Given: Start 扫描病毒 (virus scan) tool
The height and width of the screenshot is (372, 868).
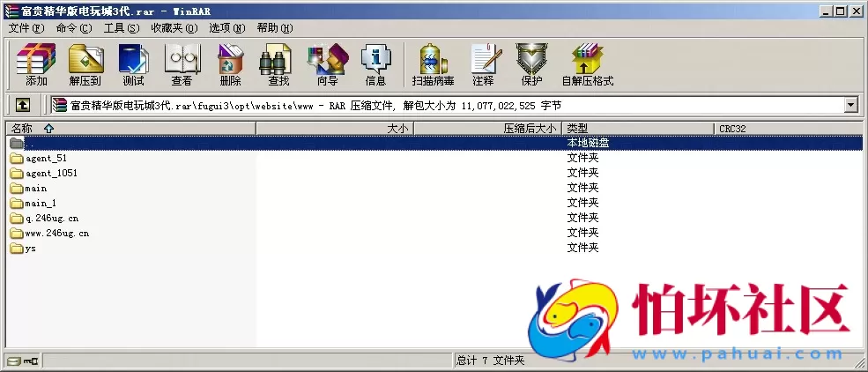Looking at the screenshot, I should 433,64.
